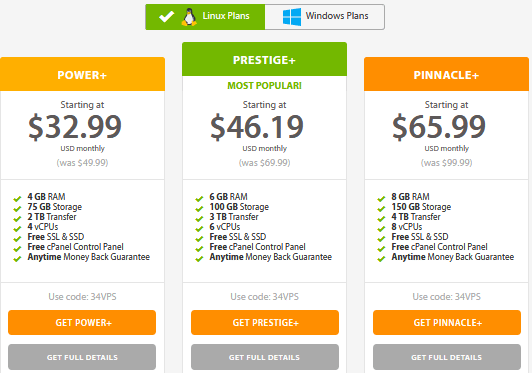Open the POWER+ plan header
This screenshot has width=532, height=373.
[x=82, y=74]
